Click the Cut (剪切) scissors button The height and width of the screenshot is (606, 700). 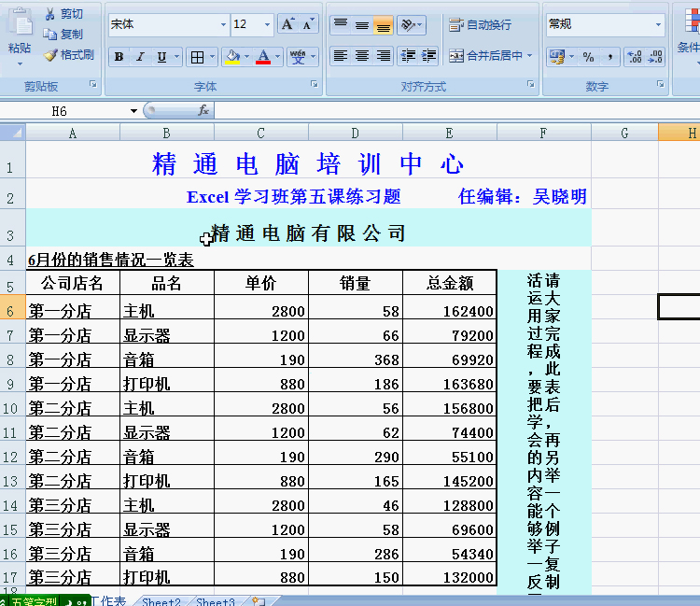(63, 14)
